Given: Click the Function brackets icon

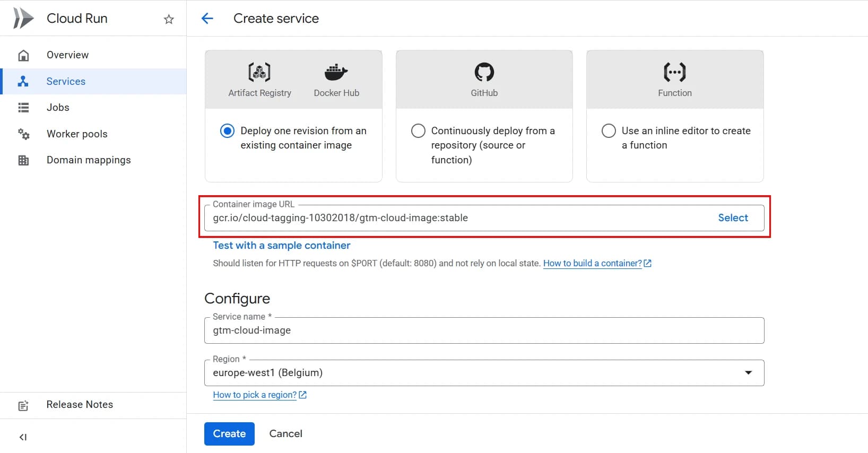Looking at the screenshot, I should [x=674, y=72].
